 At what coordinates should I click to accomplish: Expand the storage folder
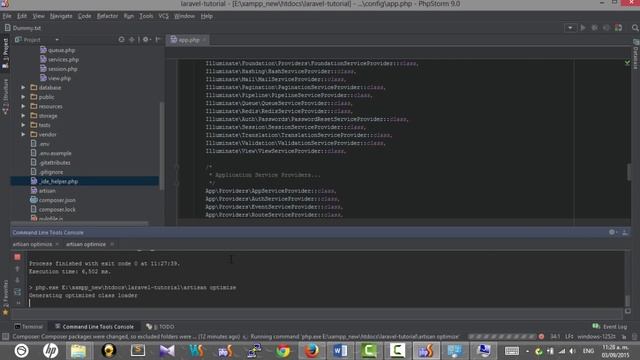coord(23,116)
